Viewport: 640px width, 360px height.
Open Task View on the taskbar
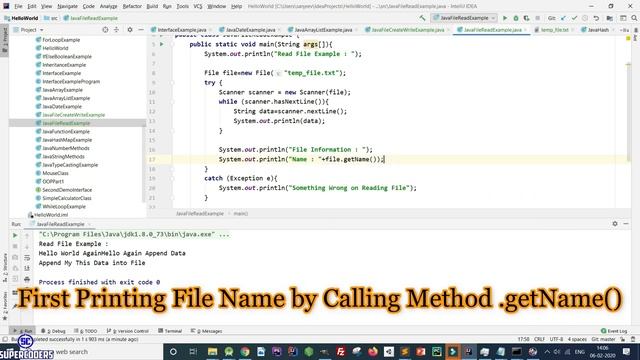(193, 351)
